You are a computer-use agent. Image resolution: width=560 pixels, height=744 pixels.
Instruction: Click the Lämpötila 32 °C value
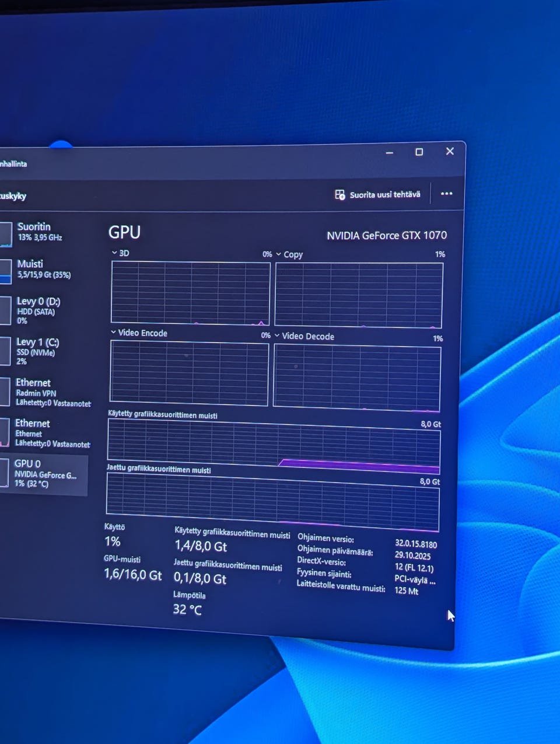pos(187,609)
